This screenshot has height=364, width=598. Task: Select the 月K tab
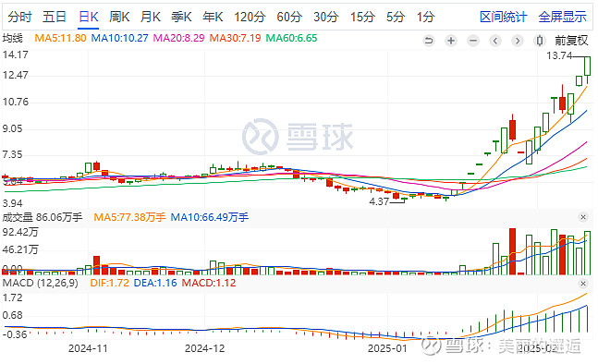151,17
